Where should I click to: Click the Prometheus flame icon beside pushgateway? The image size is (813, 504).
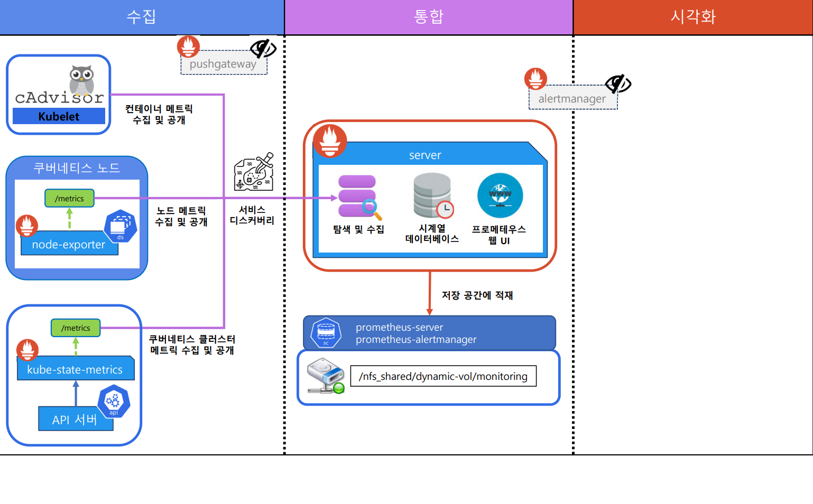[188, 46]
